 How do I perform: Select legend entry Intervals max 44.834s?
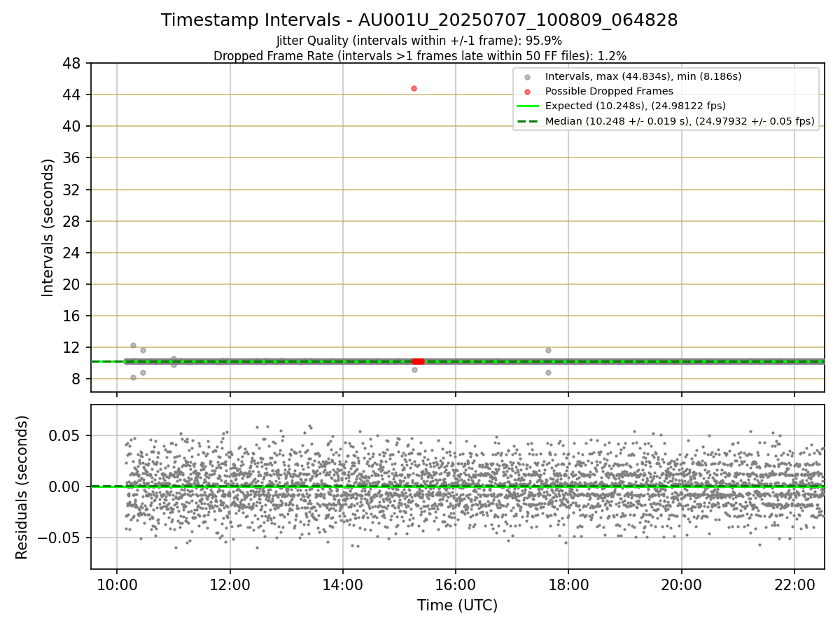tap(643, 76)
